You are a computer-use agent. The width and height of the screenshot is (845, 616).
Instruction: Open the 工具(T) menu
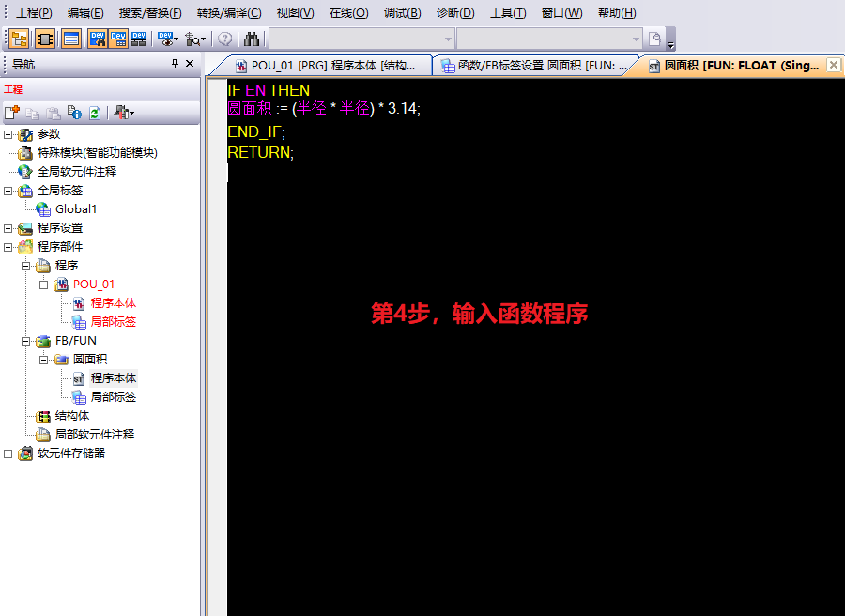508,13
